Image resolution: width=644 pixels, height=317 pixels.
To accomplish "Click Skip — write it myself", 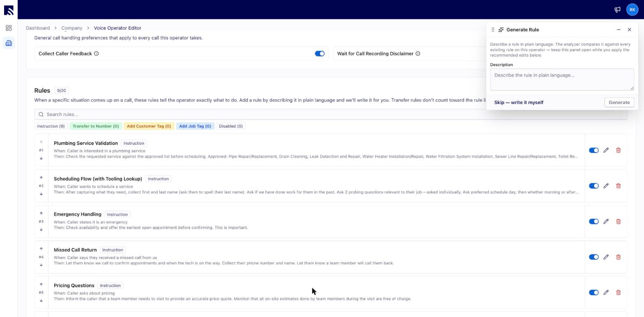I will click(519, 102).
